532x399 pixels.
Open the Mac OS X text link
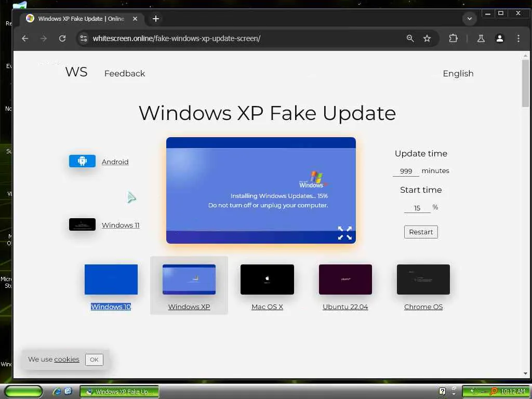267,307
